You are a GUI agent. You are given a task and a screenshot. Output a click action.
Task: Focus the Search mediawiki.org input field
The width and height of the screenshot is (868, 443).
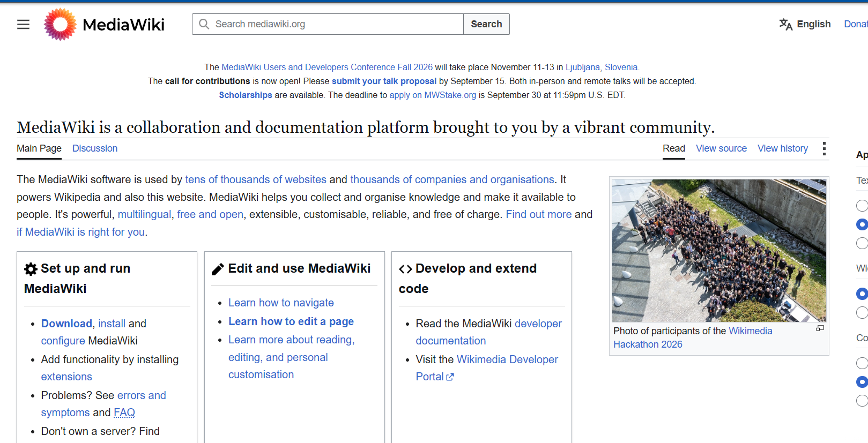328,24
